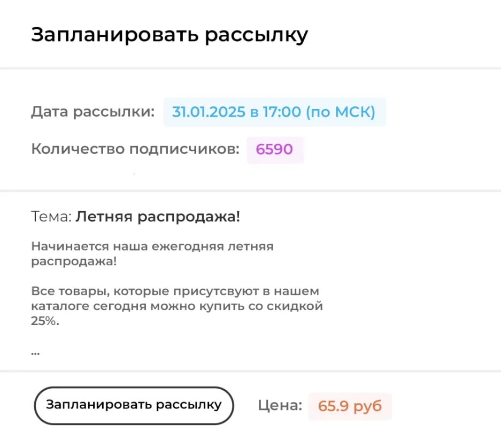The height and width of the screenshot is (448, 501).
Task: Click the paragraph starting with Начинается наша
Action: (x=152, y=254)
